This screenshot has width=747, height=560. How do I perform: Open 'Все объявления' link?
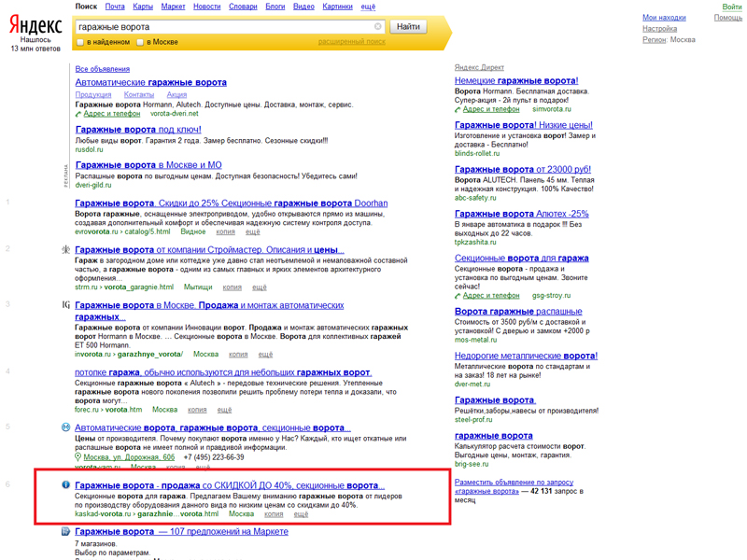click(x=103, y=69)
